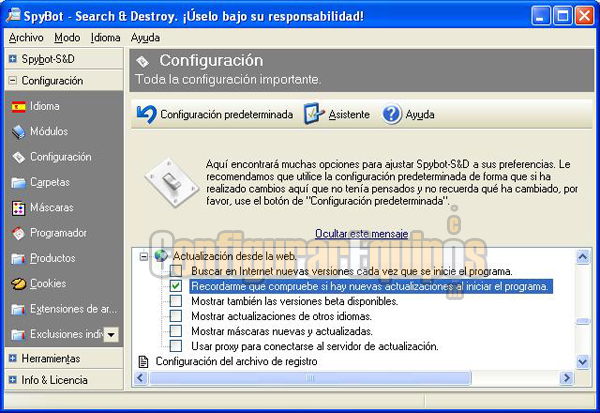Expand the Info & Licencia section
Image resolution: width=600 pixels, height=413 pixels.
pos(13,380)
